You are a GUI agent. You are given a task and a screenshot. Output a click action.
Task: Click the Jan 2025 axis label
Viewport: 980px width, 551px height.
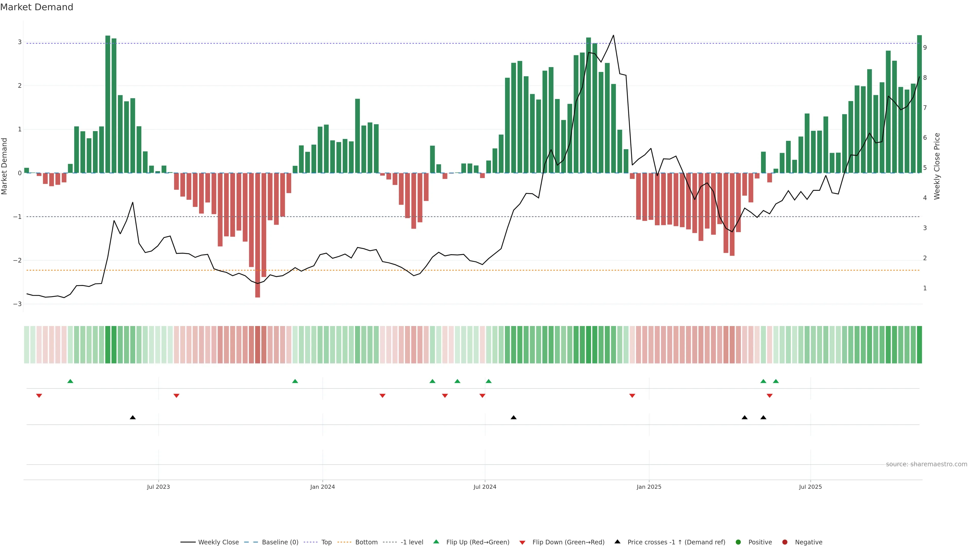tap(649, 487)
